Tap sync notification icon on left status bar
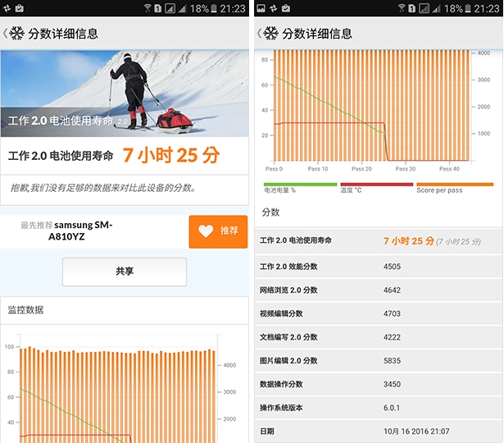This screenshot has width=504, height=443. coord(7,8)
